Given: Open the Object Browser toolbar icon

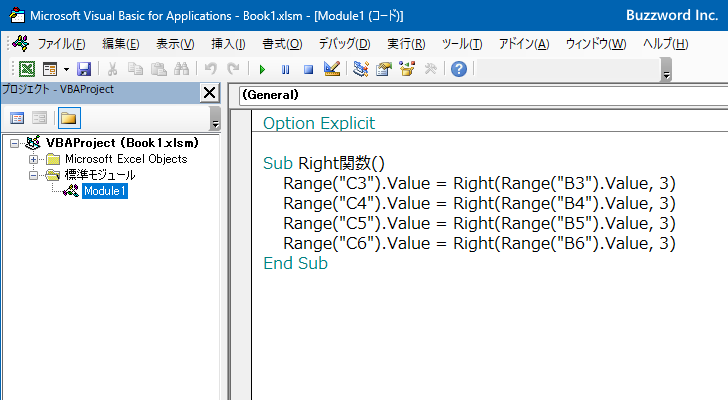Looking at the screenshot, I should 407,69.
